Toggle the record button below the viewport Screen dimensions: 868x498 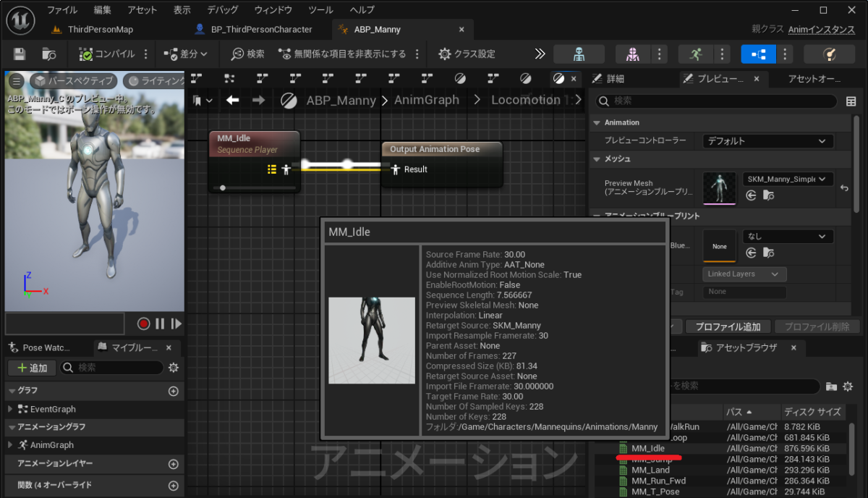(x=144, y=324)
